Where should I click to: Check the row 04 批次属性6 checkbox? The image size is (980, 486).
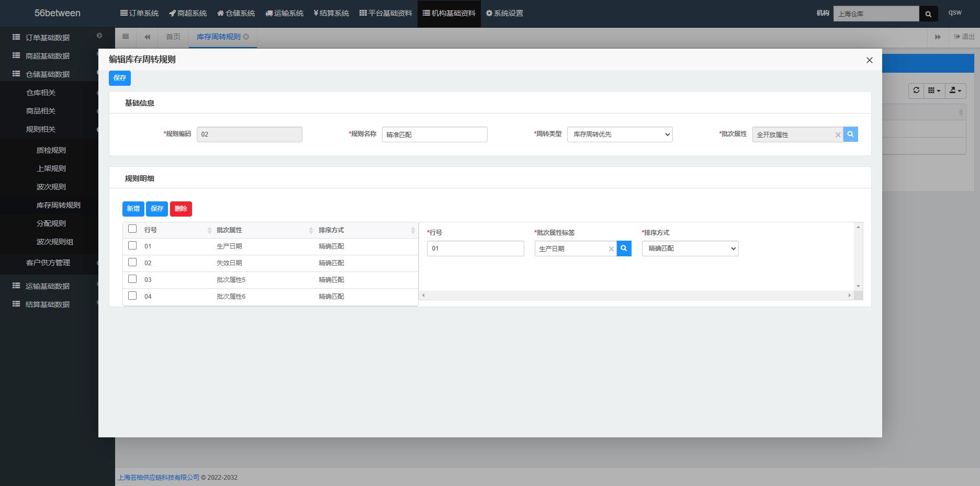coord(132,296)
